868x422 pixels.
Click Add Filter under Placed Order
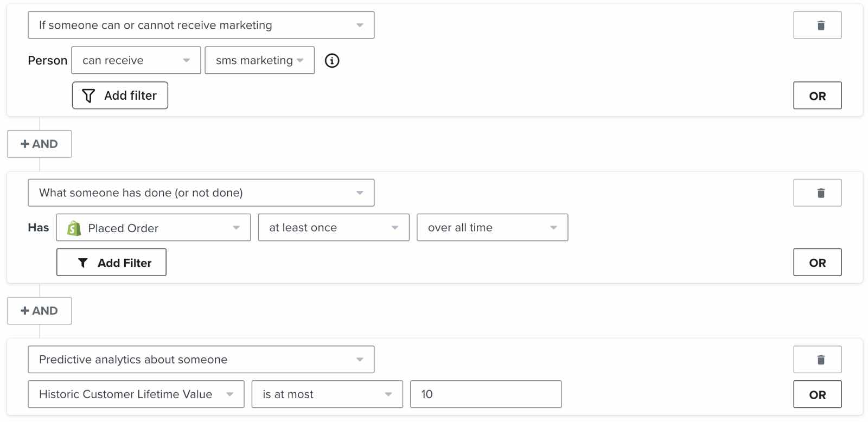tap(111, 263)
